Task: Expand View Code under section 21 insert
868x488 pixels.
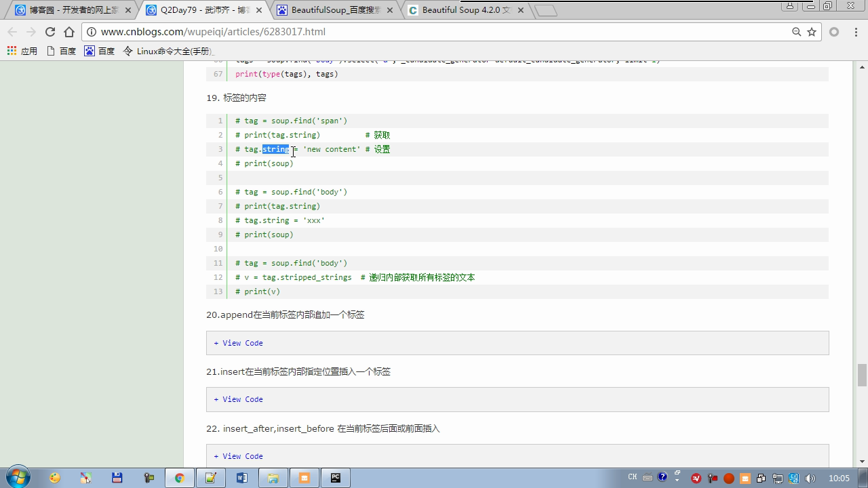Action: [238, 399]
